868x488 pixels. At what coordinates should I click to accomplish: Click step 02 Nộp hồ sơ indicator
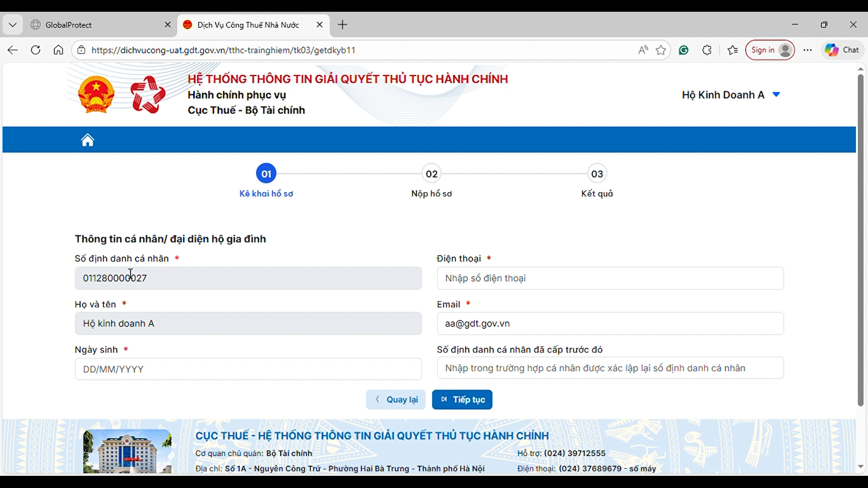[x=431, y=174]
